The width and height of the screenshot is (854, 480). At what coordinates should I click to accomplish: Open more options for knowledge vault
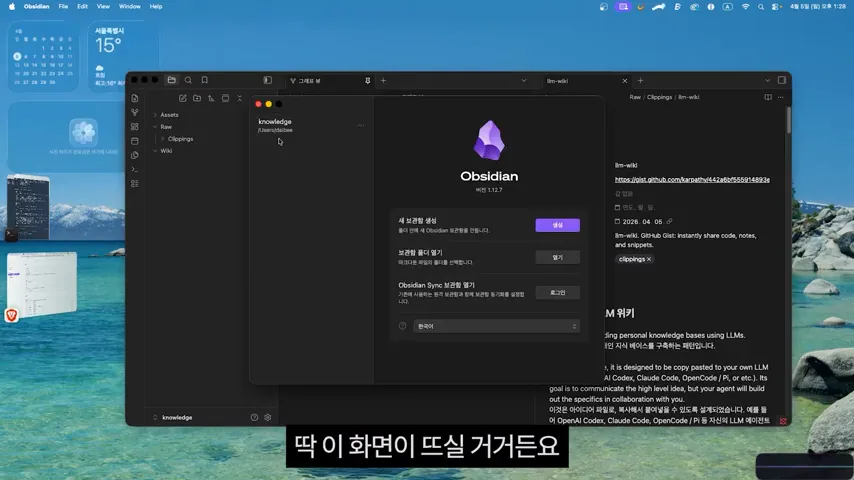pyautogui.click(x=361, y=125)
